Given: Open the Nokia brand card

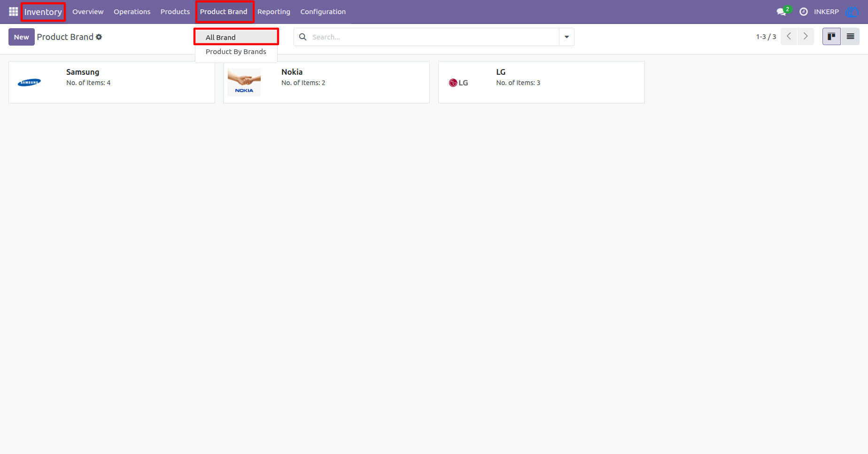Looking at the screenshot, I should coord(326,82).
